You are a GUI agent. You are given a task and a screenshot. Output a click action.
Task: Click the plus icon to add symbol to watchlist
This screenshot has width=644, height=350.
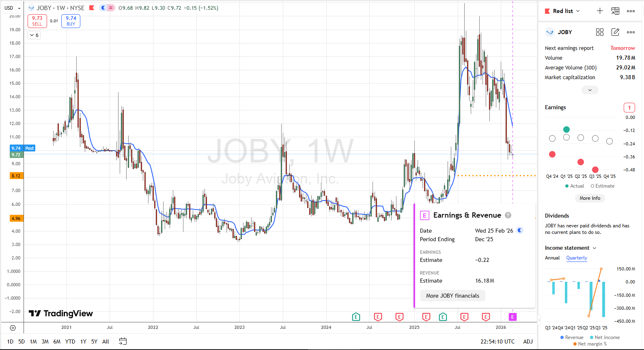pos(600,11)
